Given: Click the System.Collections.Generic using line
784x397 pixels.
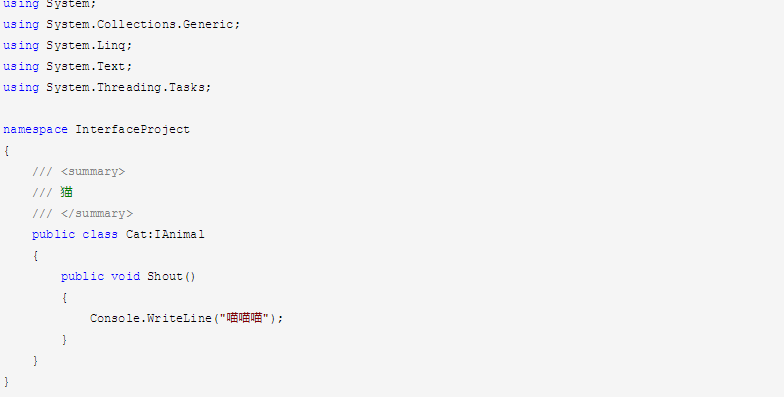Looking at the screenshot, I should 122,24.
